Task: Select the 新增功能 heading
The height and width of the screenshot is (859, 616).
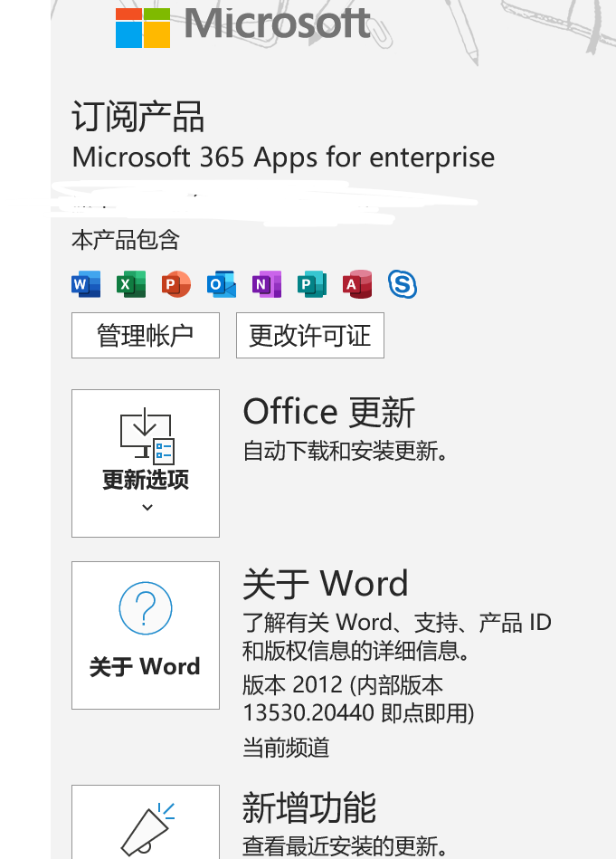Action: [309, 807]
